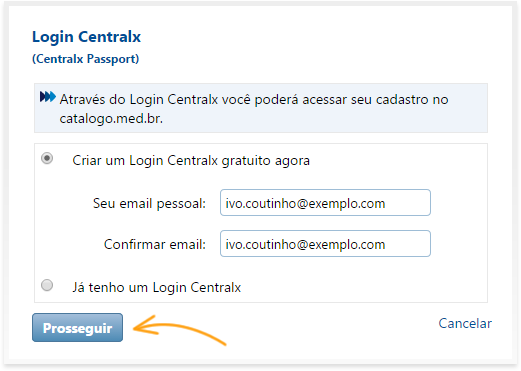Click the 'Seu email pessoal:' label
This screenshot has width=521, height=371.
(149, 203)
